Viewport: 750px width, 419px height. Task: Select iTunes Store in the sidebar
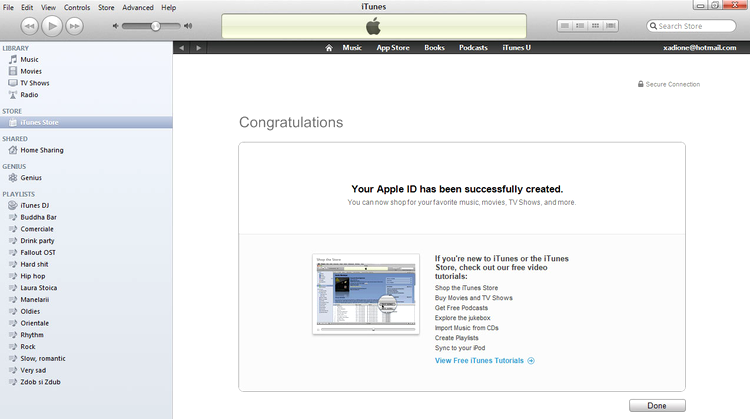click(x=86, y=122)
